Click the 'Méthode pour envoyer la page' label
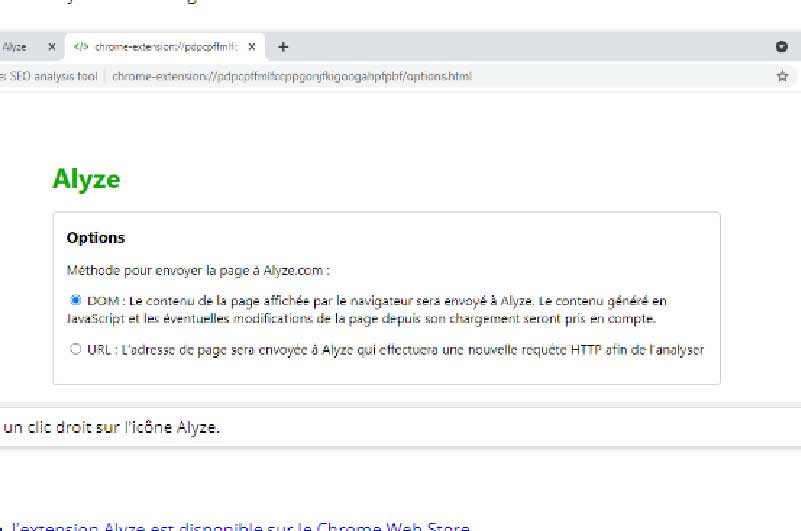 (198, 270)
